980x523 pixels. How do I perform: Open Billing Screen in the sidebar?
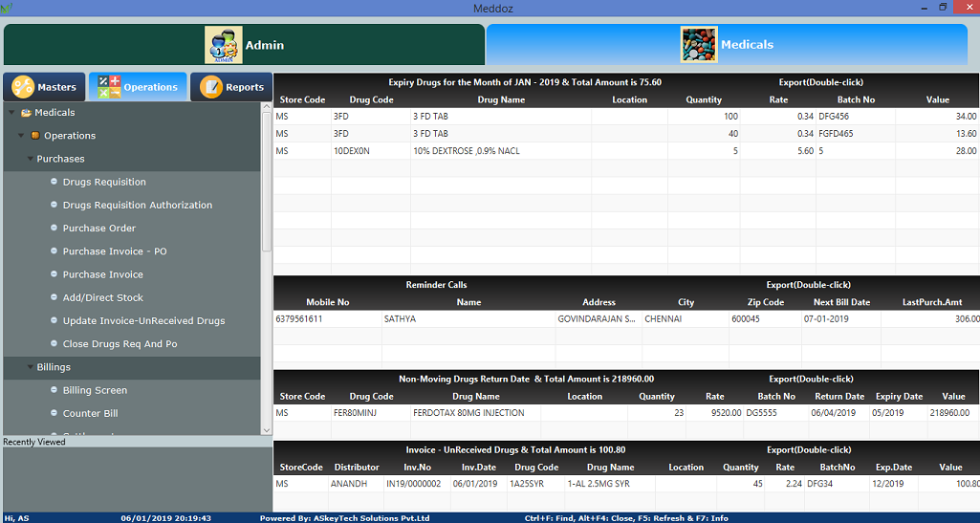coord(95,390)
